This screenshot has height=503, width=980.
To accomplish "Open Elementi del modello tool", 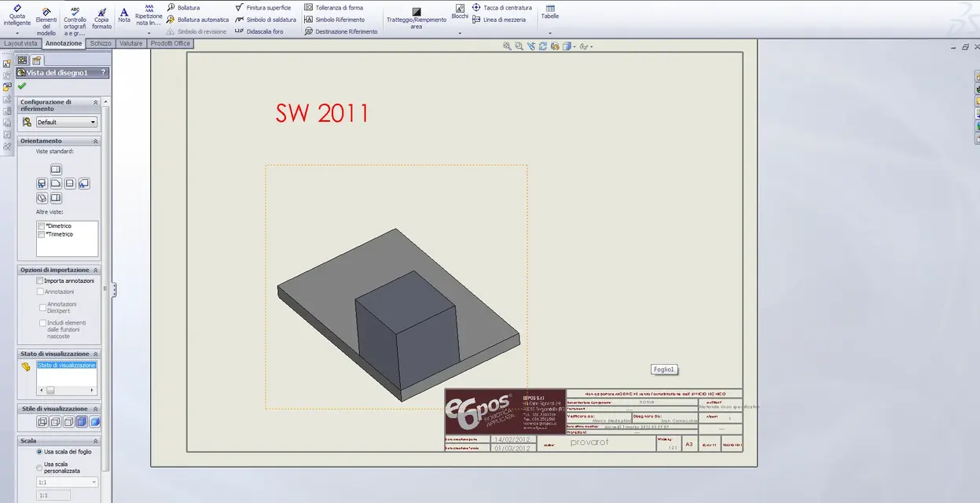I will coord(46,20).
